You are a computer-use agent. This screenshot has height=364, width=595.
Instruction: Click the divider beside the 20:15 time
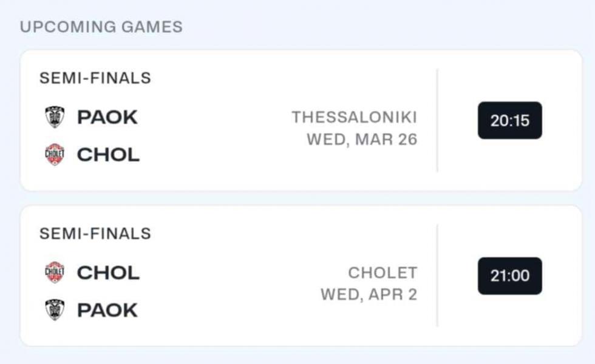(x=437, y=120)
